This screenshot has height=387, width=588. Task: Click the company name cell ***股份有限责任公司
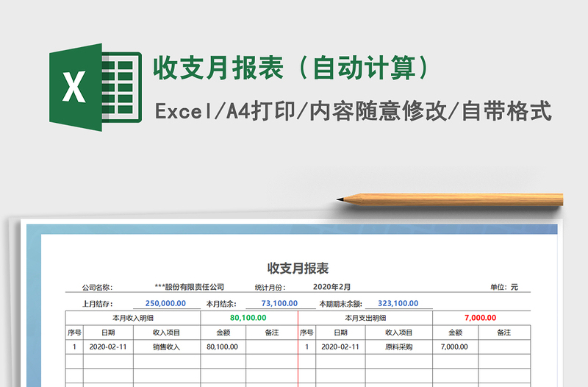[190, 287]
